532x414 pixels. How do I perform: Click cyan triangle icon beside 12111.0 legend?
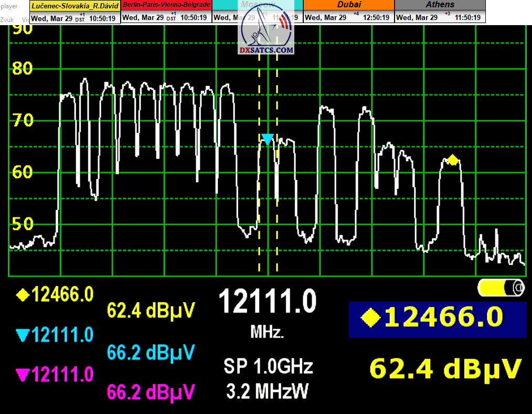coord(23,334)
